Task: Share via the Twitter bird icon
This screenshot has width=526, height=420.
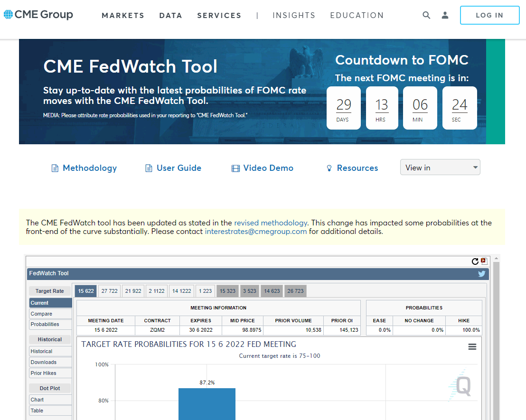Action: click(481, 274)
